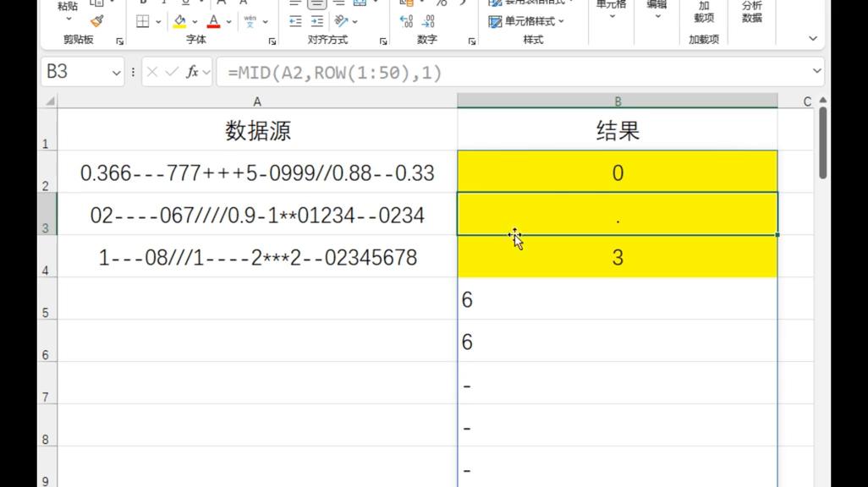The image size is (868, 487).
Task: Open the 编辑 editing group menu
Action: 656,10
